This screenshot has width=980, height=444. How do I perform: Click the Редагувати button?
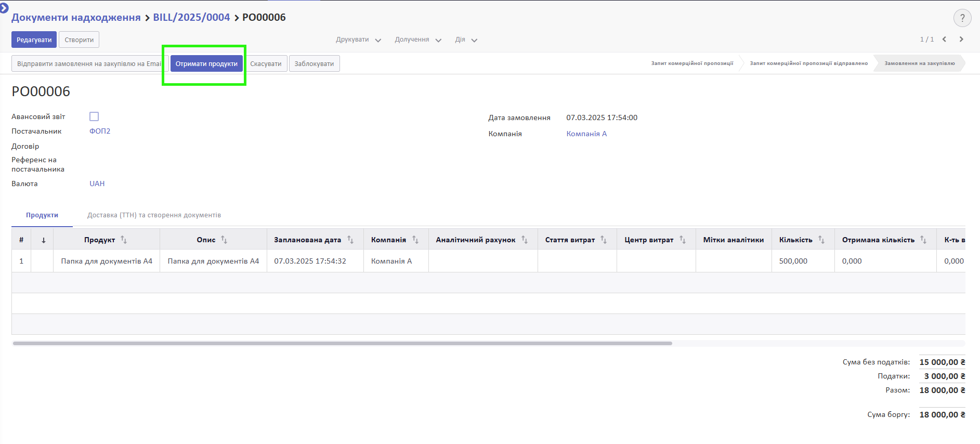pos(34,40)
